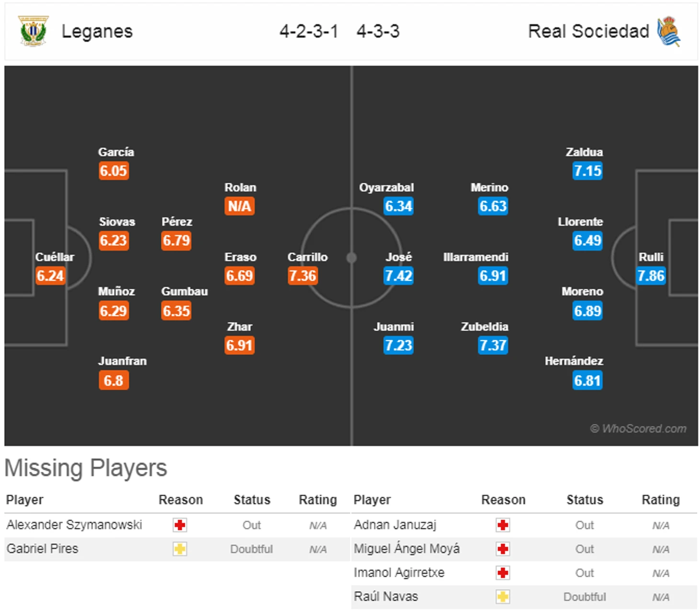Click the Rating column header for Leganes
Image resolution: width=699 pixels, height=616 pixels.
[x=318, y=500]
